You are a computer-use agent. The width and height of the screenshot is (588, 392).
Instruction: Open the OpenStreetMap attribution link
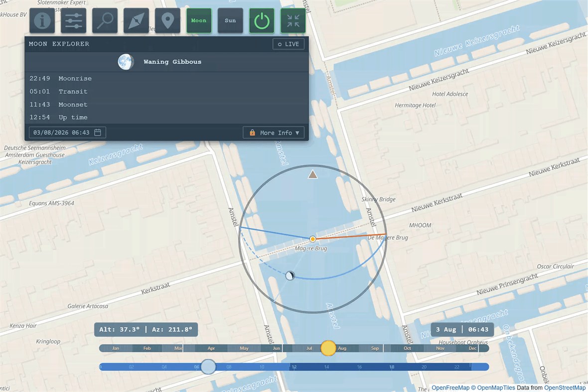(x=565, y=388)
